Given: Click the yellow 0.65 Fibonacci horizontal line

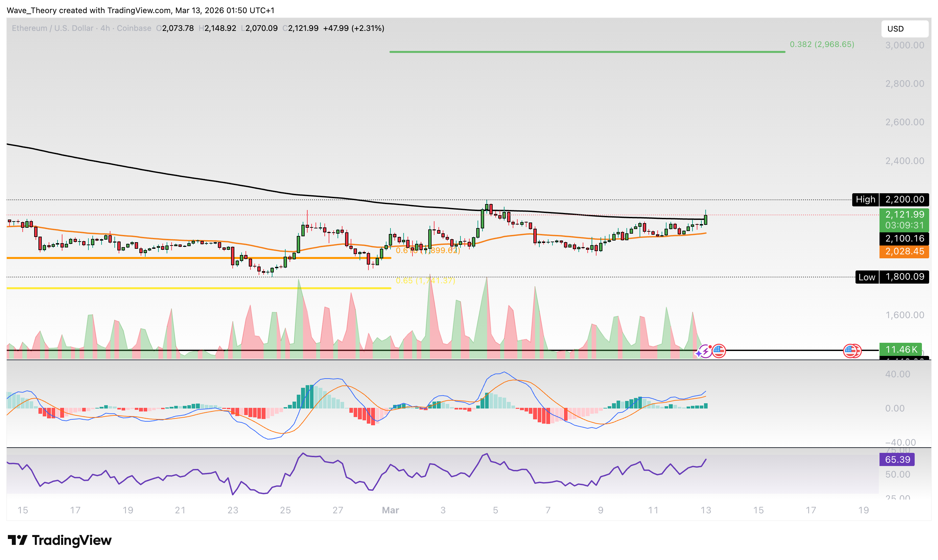Looking at the screenshot, I should click(x=199, y=288).
